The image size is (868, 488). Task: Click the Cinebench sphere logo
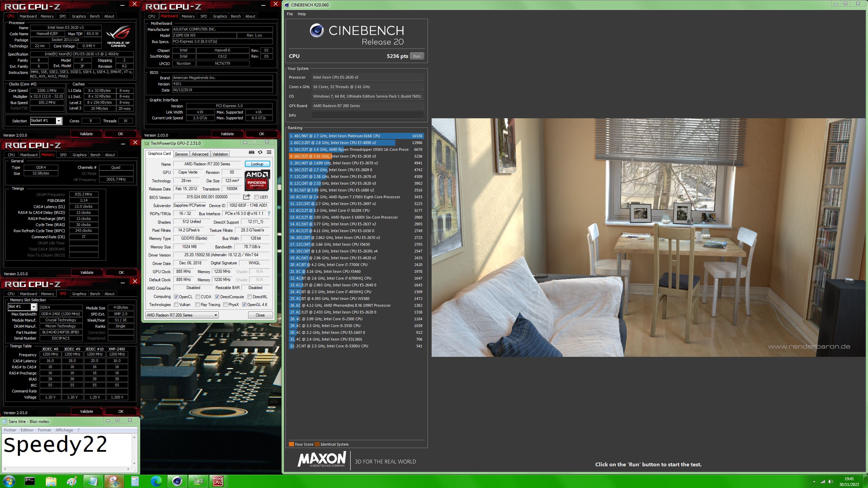(x=317, y=31)
